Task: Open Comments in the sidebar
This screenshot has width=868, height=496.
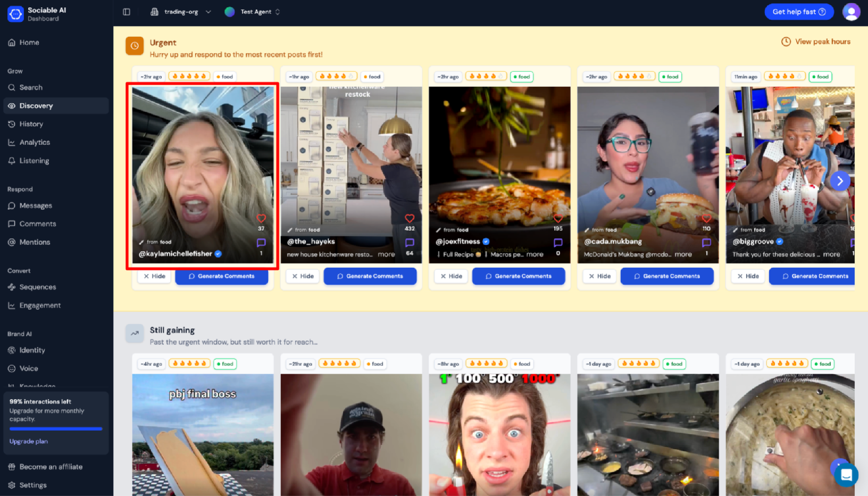Action: click(56, 224)
